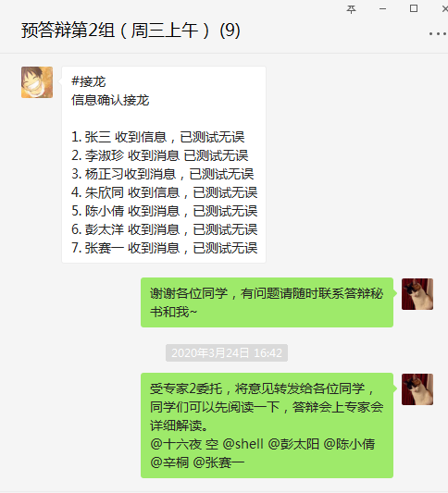Viewport: 448px width, 493px height.
Task: Click the @彭太阳 mention
Action: [293, 444]
